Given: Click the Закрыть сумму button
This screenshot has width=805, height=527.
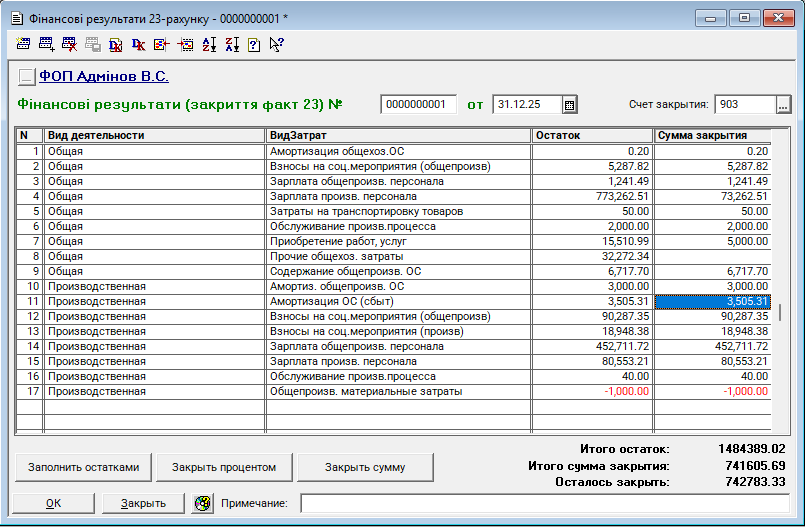Looking at the screenshot, I should 365,467.
